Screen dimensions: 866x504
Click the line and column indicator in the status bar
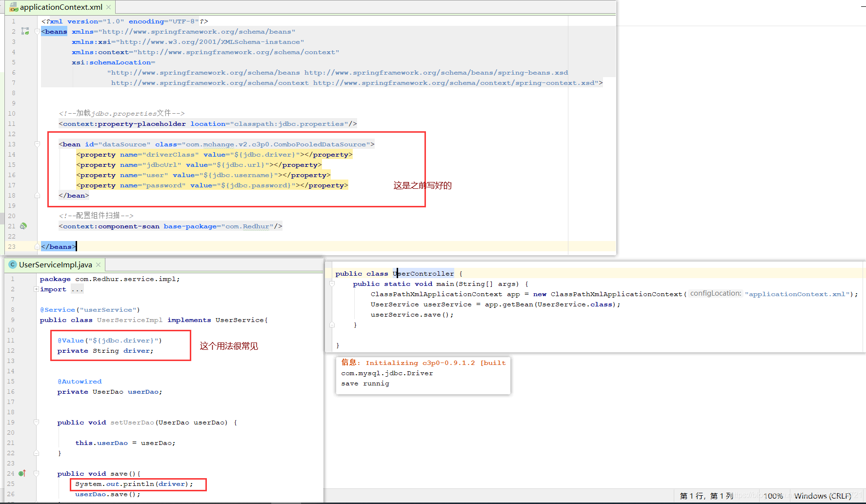point(706,496)
